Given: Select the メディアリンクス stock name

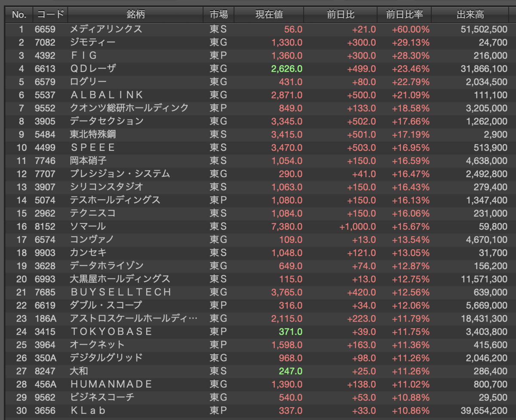Looking at the screenshot, I should point(106,29).
